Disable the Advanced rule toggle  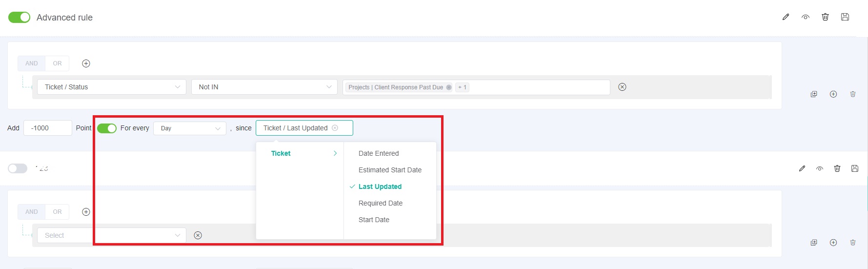point(19,18)
